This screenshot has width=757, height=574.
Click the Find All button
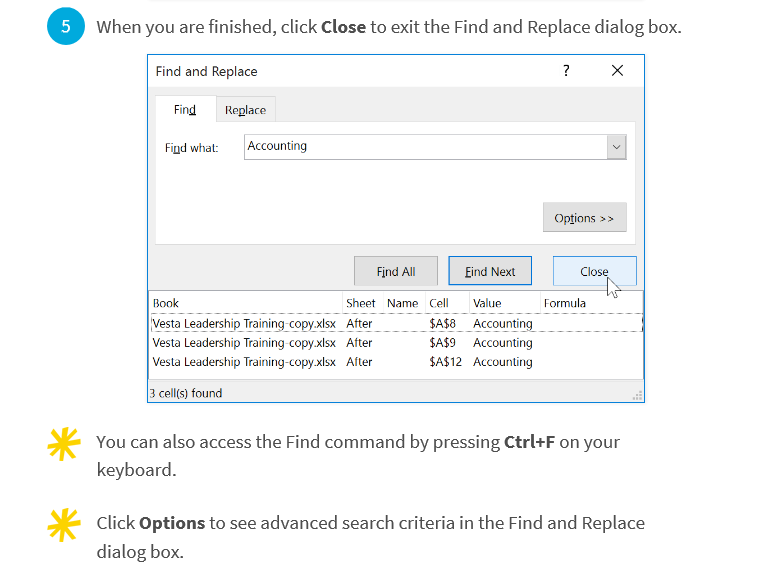[396, 271]
